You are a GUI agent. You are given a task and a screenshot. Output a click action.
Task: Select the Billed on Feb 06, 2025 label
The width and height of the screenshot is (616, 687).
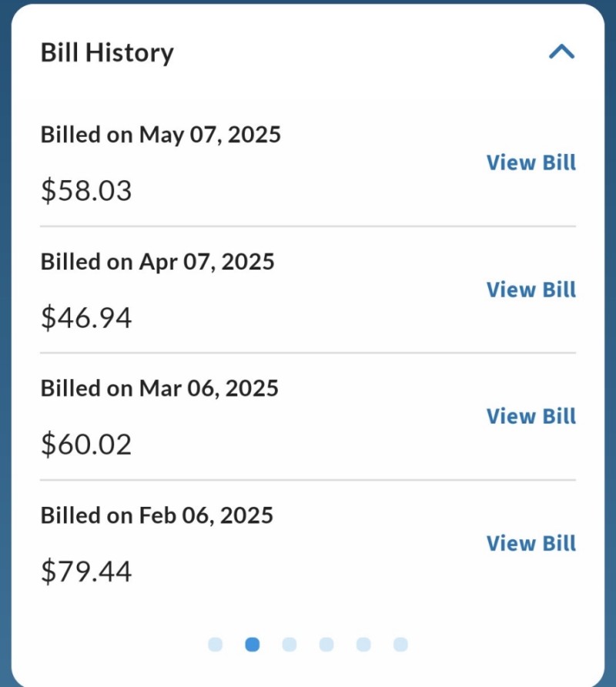coord(157,514)
